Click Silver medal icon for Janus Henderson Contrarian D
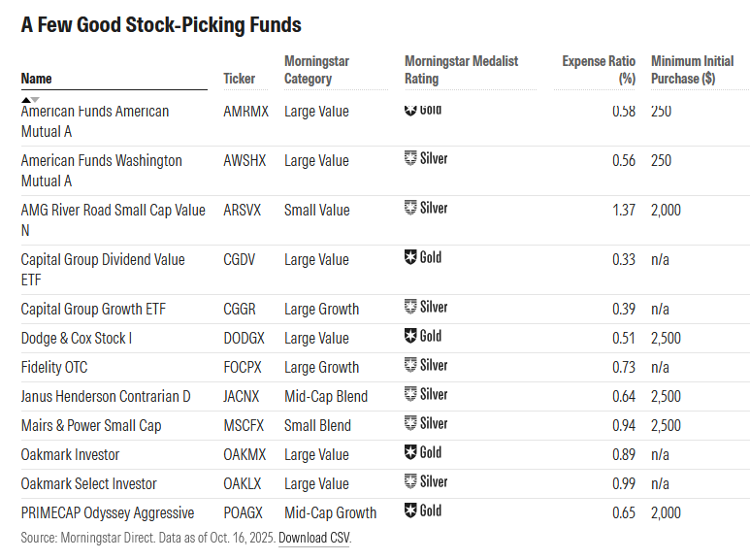 tap(410, 395)
